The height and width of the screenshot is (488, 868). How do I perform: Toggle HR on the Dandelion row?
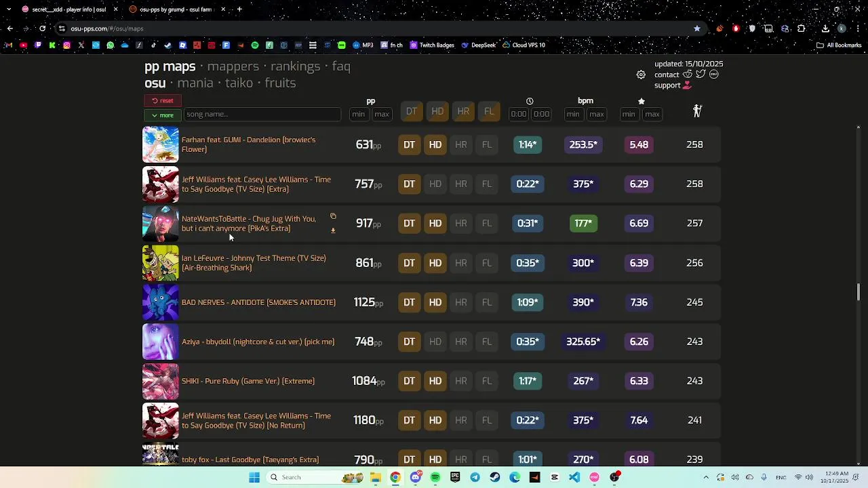[x=461, y=144]
